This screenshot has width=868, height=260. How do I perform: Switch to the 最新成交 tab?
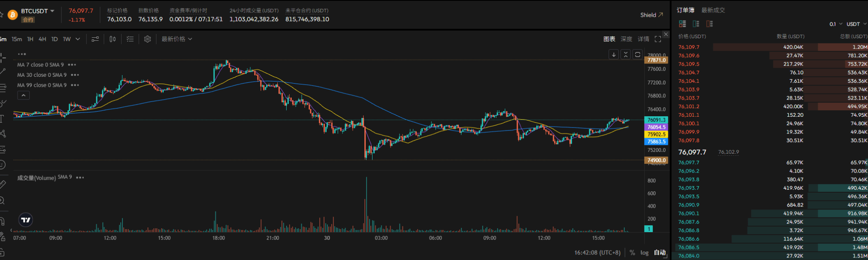click(x=713, y=10)
